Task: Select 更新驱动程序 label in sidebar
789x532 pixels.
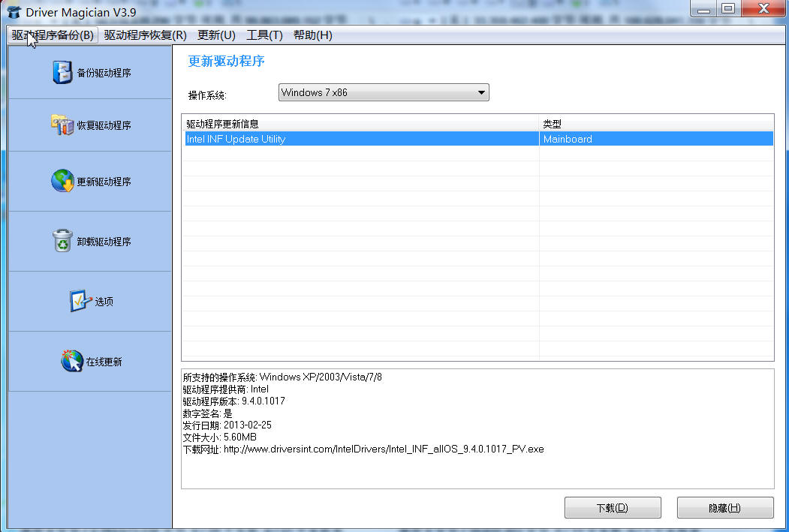Action: point(104,182)
